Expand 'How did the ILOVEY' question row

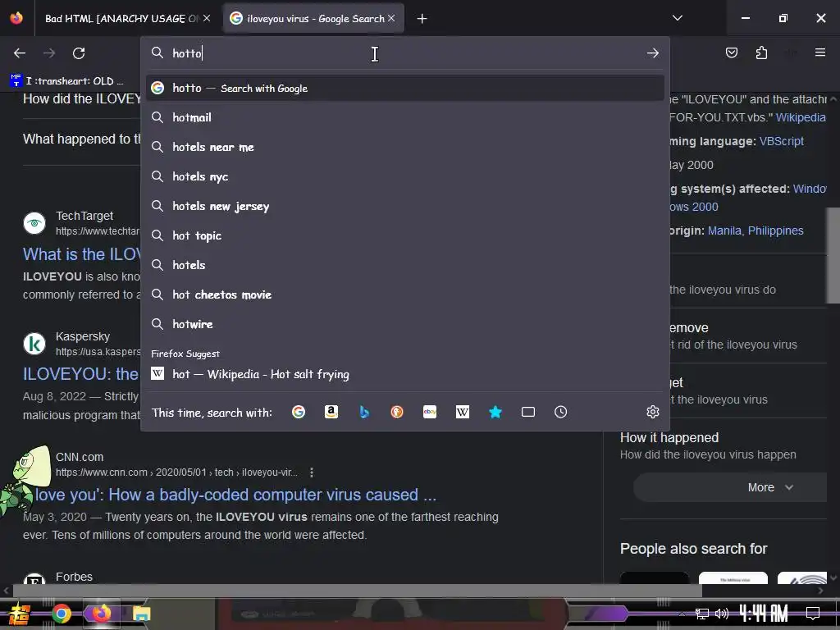point(81,99)
